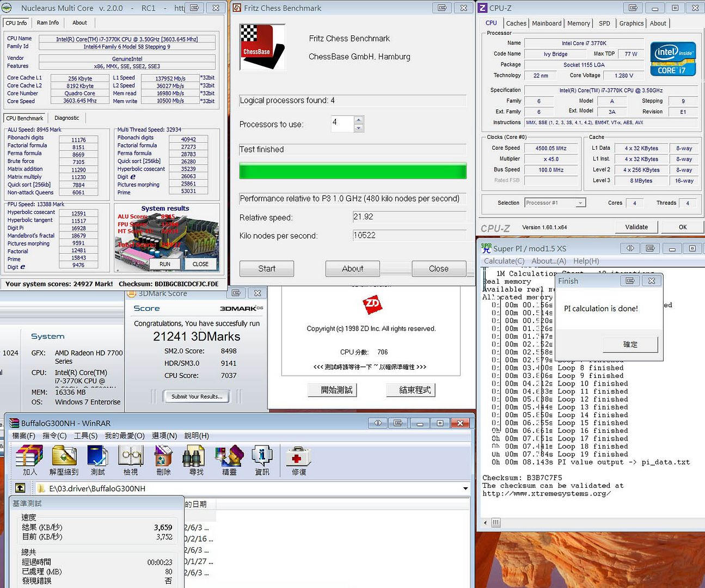Click About button in Fritz Chess Benchmark
The image size is (705, 588).
pos(353,268)
